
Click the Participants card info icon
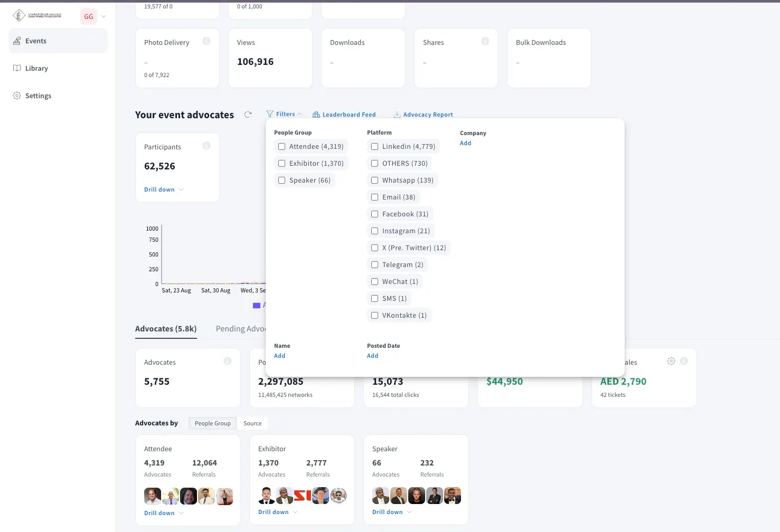coord(206,146)
